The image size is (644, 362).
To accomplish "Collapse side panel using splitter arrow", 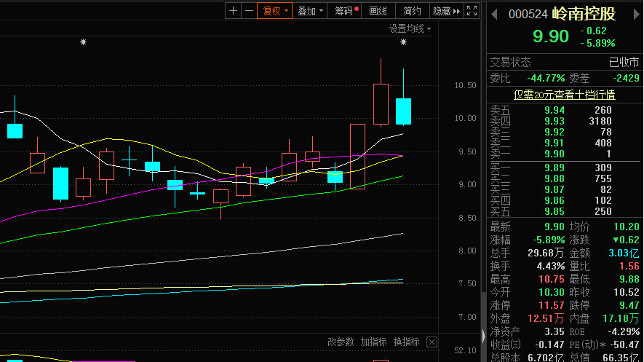I will tap(482, 335).
